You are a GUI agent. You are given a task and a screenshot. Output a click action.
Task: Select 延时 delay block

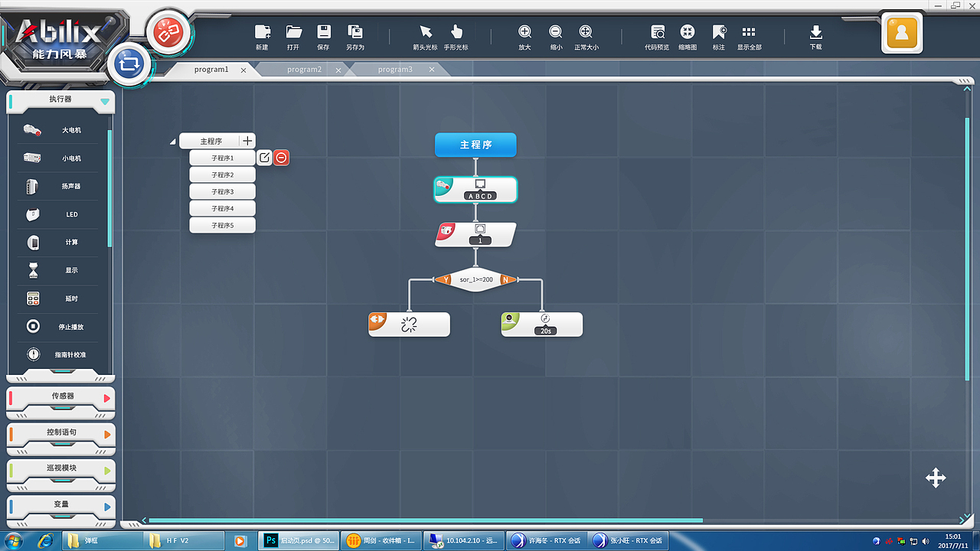tap(58, 298)
